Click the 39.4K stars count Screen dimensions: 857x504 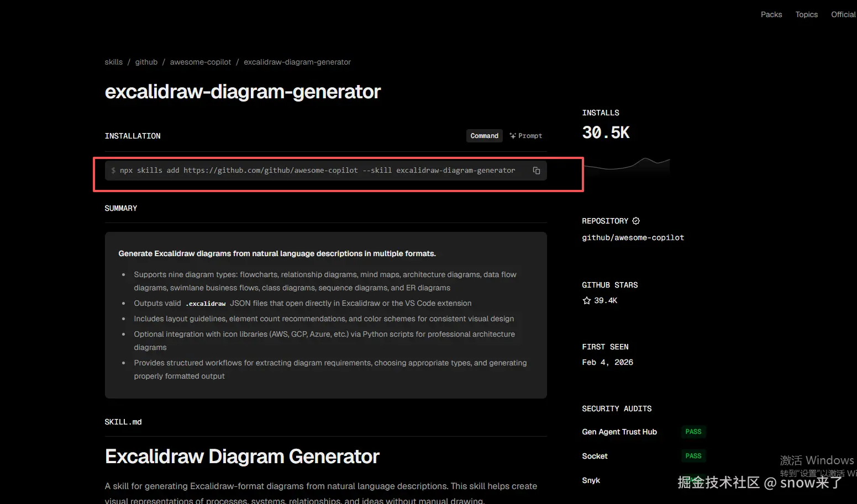(x=606, y=300)
